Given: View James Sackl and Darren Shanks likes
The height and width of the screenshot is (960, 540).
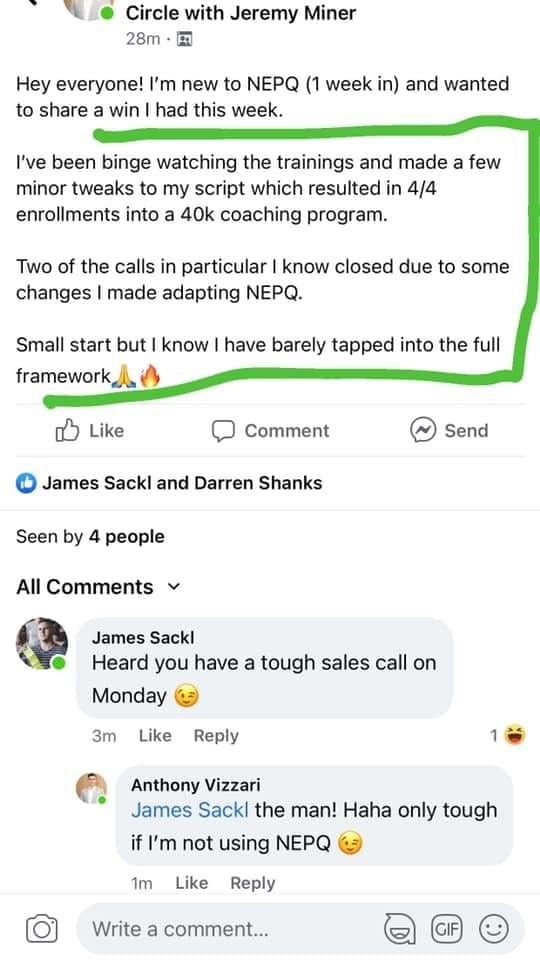Looking at the screenshot, I should point(182,482).
